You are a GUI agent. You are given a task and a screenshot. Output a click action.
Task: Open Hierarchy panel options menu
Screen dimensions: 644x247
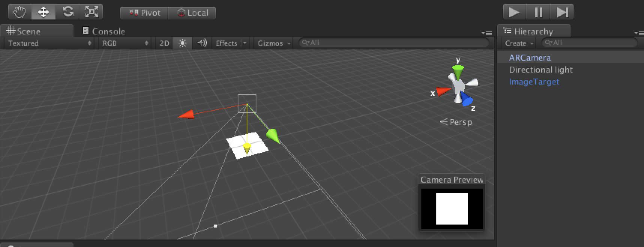coord(639,33)
